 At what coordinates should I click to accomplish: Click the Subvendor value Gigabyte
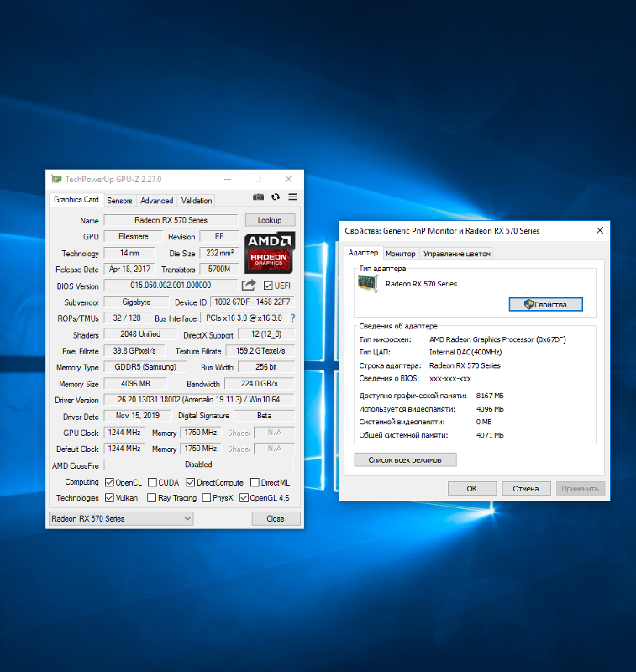point(136,302)
